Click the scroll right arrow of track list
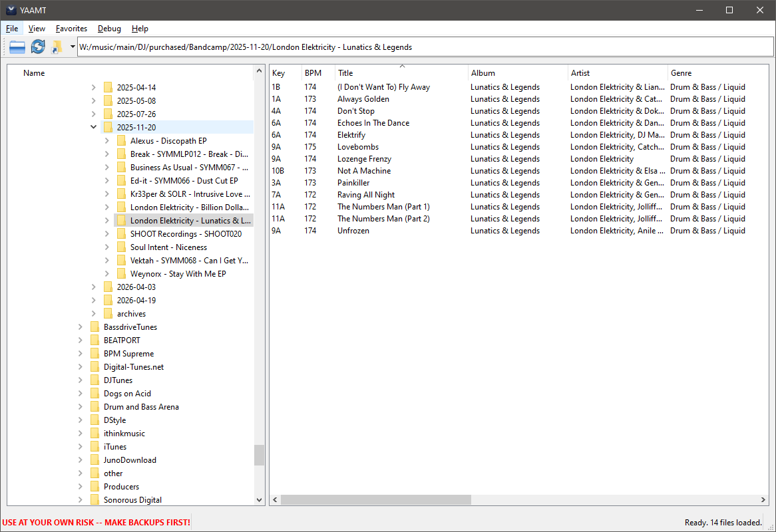 pyautogui.click(x=763, y=500)
